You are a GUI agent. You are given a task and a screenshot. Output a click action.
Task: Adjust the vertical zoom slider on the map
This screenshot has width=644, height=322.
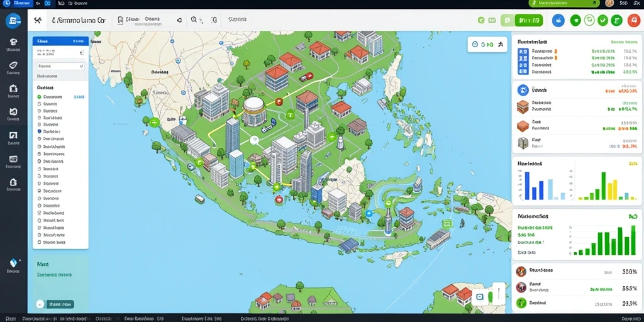[x=498, y=293]
